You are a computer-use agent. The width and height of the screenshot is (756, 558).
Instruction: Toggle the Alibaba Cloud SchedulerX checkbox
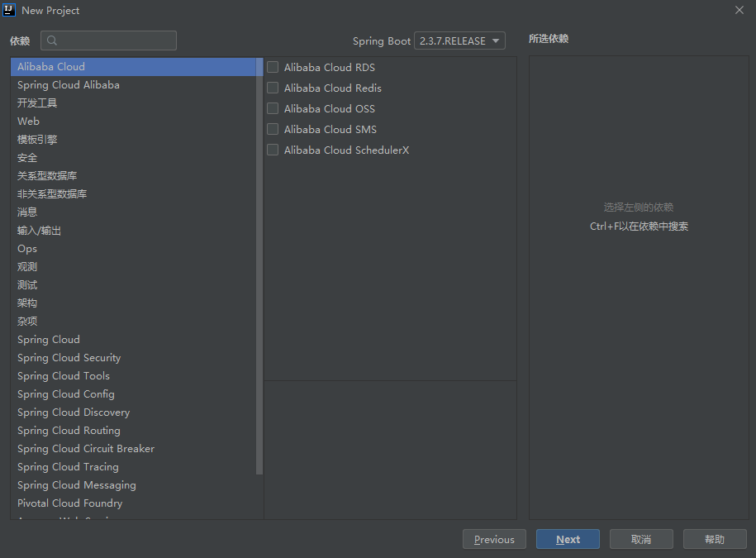(273, 150)
